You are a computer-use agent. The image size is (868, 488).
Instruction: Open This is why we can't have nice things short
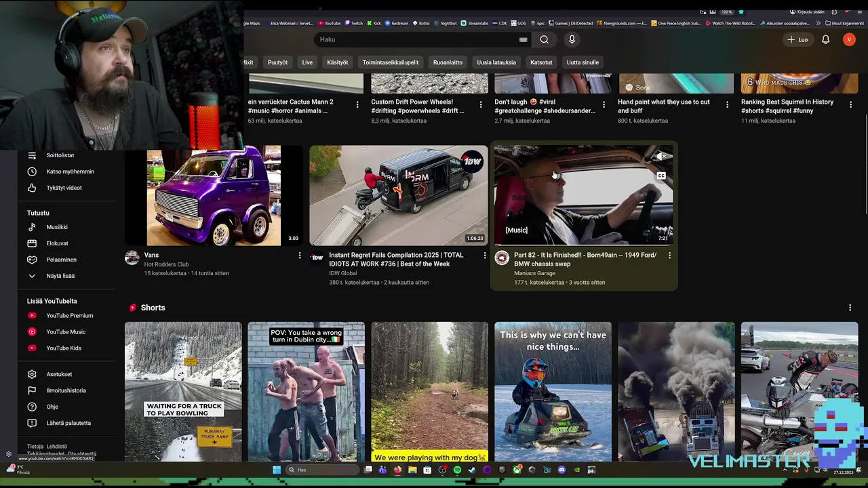[553, 392]
